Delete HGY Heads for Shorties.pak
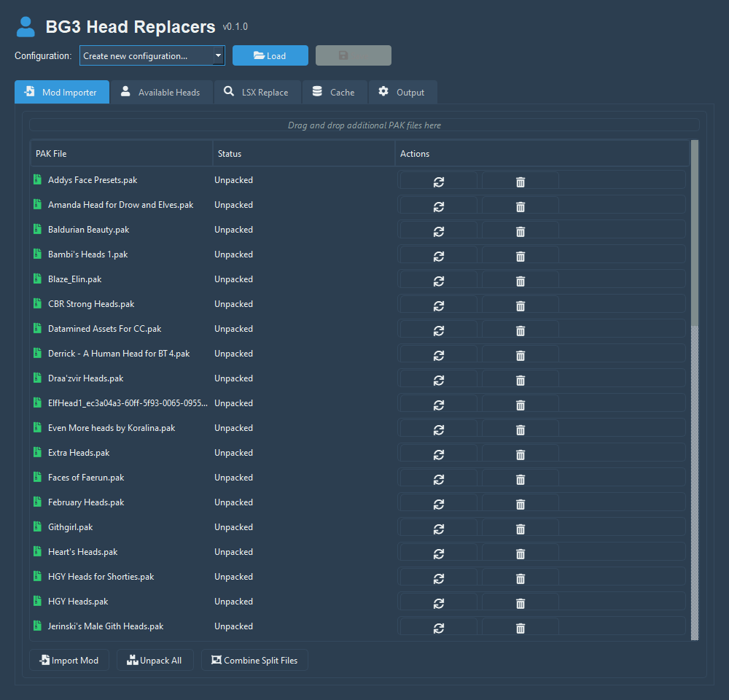This screenshot has height=700, width=729. pyautogui.click(x=521, y=577)
